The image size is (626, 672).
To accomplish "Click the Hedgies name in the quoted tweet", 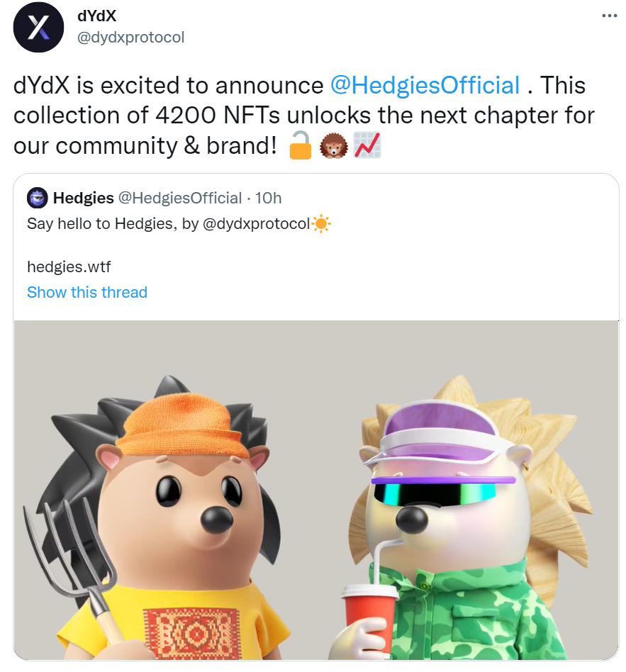I will 83,198.
